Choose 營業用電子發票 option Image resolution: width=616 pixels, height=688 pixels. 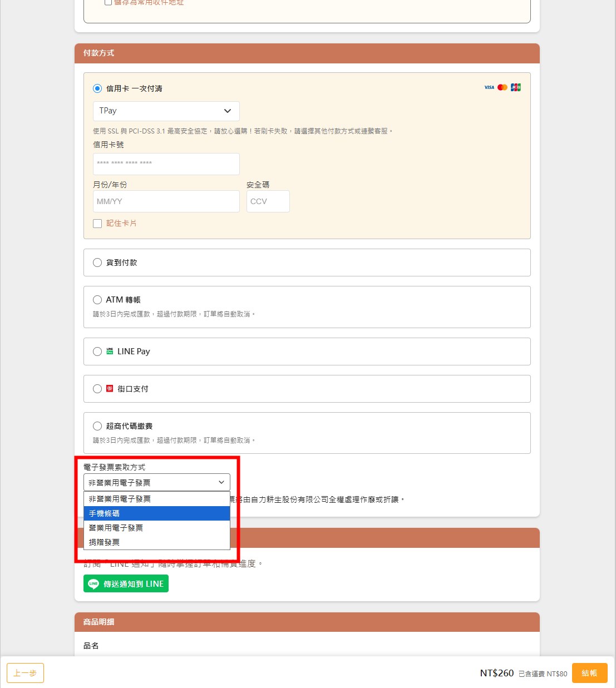pos(156,528)
